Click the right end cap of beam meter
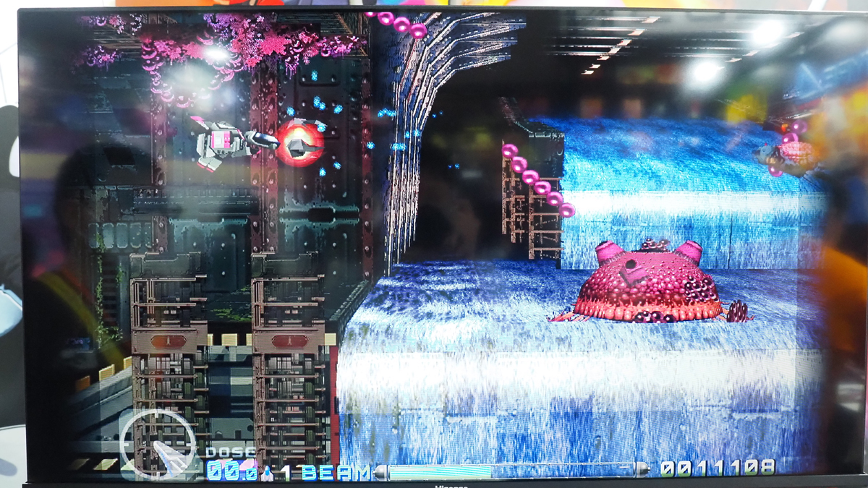868x488 pixels. pyautogui.click(x=642, y=470)
